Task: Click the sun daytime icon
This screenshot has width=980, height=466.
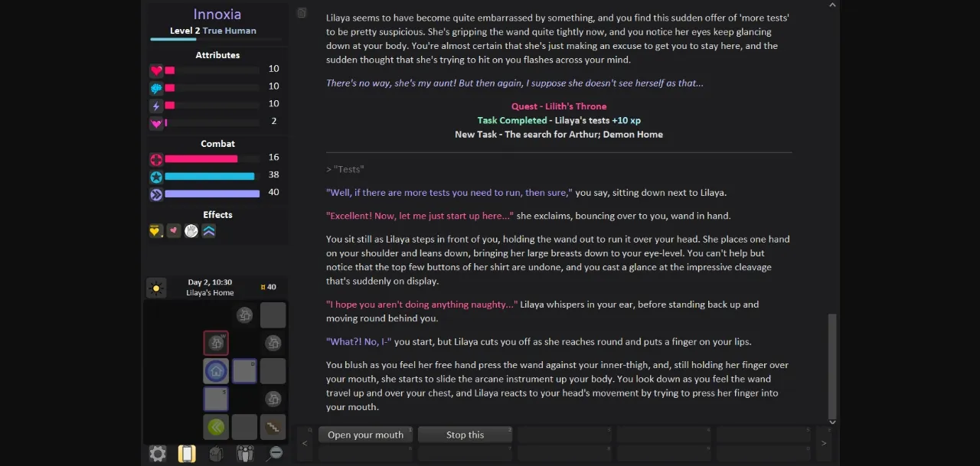Action: 156,288
